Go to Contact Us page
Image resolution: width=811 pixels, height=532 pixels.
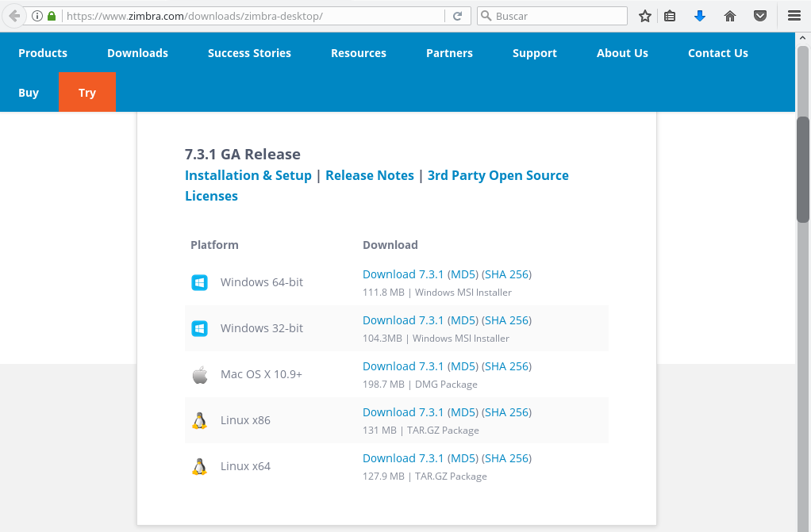(718, 53)
